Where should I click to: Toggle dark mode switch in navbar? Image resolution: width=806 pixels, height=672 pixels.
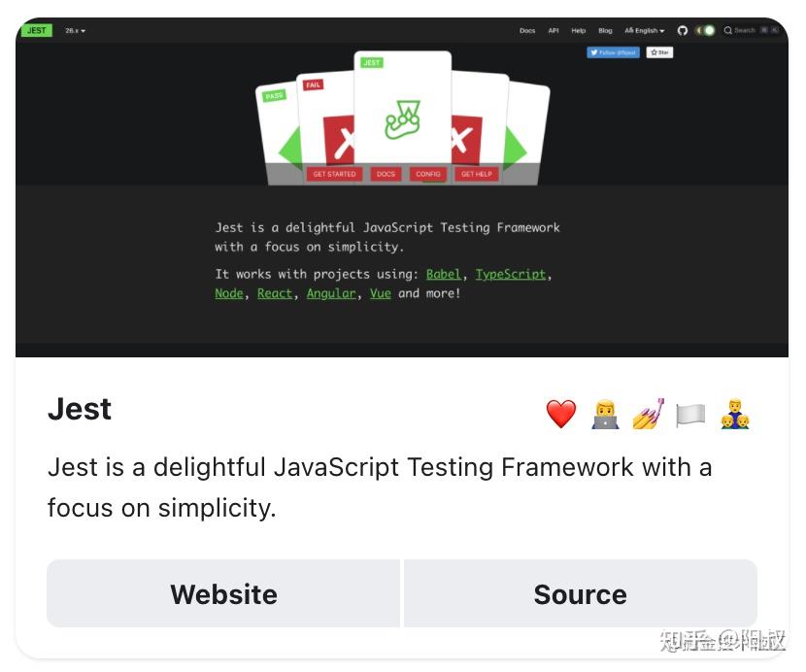[x=705, y=31]
